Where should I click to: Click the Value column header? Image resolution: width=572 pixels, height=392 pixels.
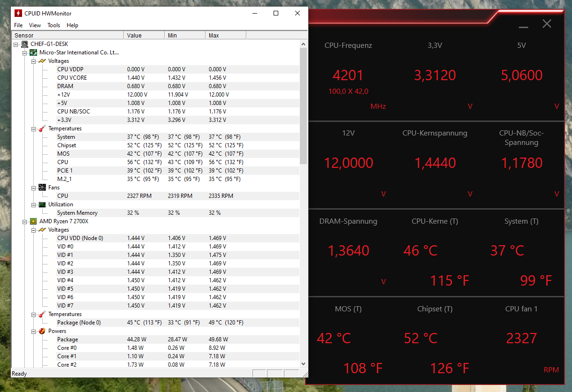145,36
